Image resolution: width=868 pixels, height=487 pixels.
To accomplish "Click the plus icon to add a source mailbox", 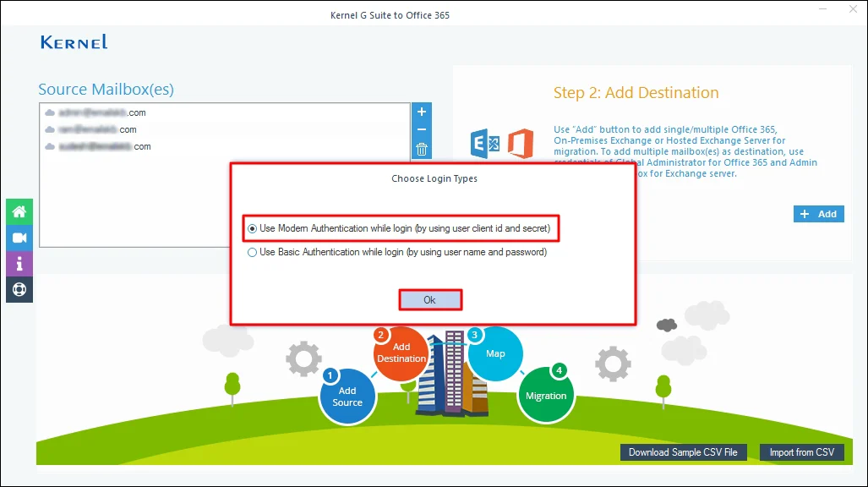I will [421, 112].
